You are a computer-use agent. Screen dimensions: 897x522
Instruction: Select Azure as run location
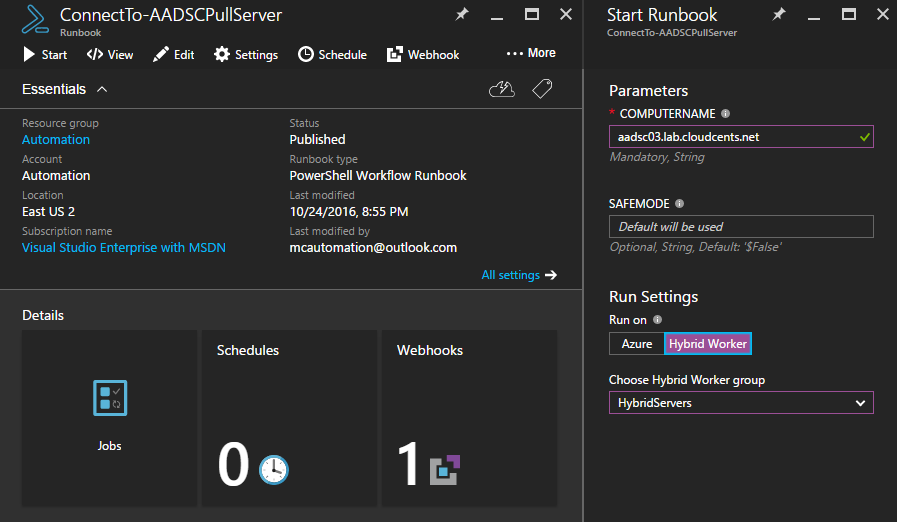[x=637, y=343]
